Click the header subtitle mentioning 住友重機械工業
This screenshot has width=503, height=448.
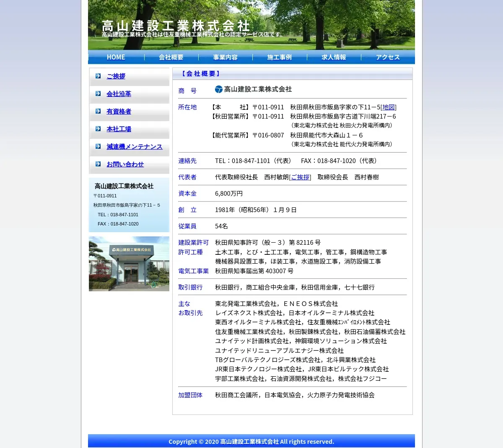click(193, 34)
